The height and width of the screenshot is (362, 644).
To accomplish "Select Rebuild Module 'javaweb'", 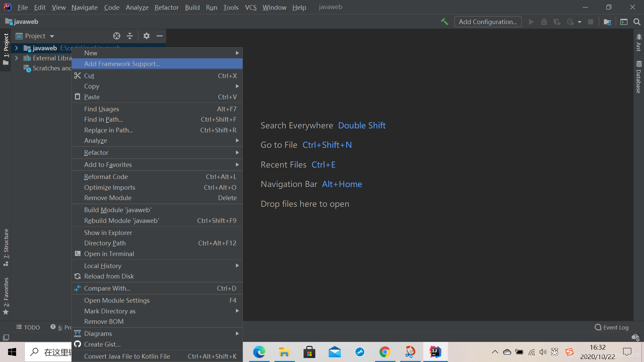I will pyautogui.click(x=157, y=221).
